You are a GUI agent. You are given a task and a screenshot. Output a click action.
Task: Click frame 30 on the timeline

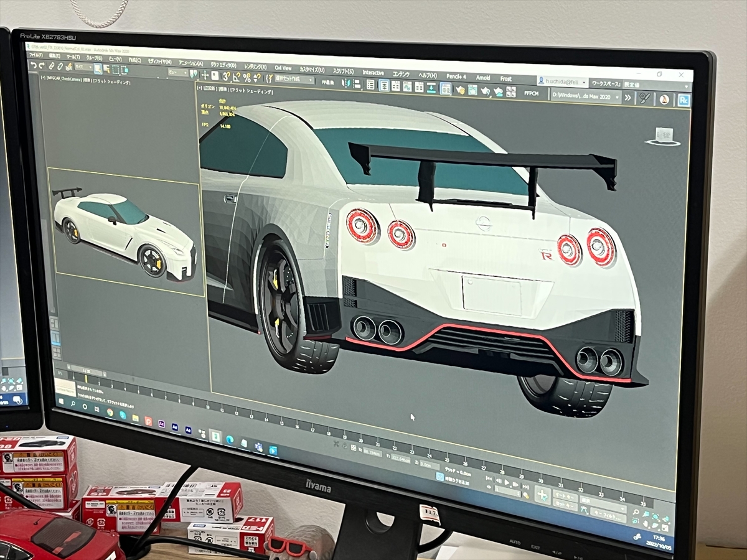point(541,480)
